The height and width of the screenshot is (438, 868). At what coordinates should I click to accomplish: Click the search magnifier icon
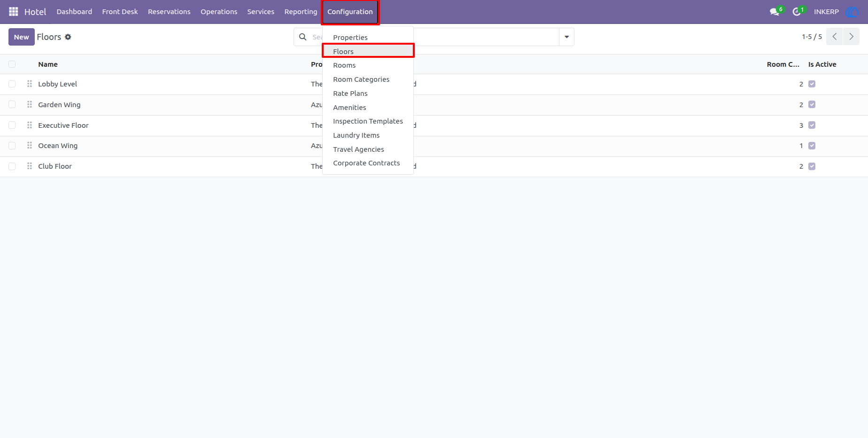(x=303, y=37)
